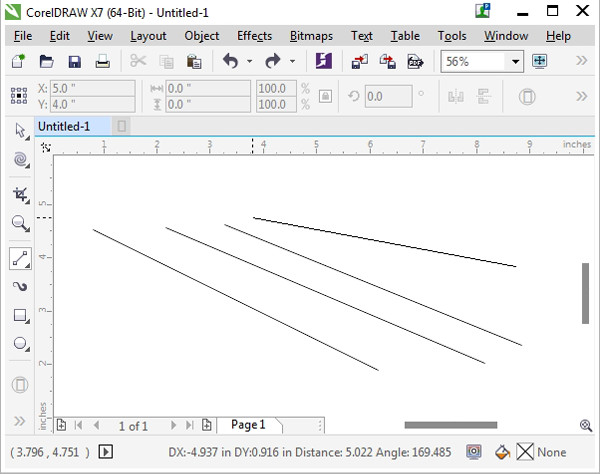This screenshot has height=474, width=600.
Task: Open the Object menu
Action: (x=202, y=36)
